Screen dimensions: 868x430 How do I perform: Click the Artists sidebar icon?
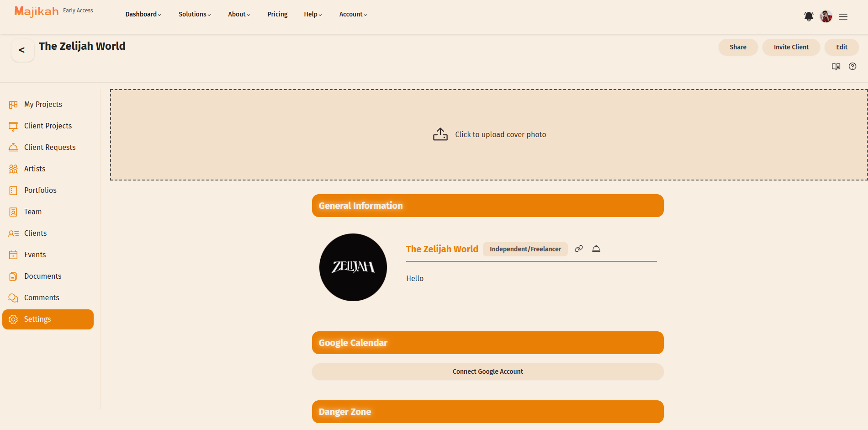click(x=13, y=169)
